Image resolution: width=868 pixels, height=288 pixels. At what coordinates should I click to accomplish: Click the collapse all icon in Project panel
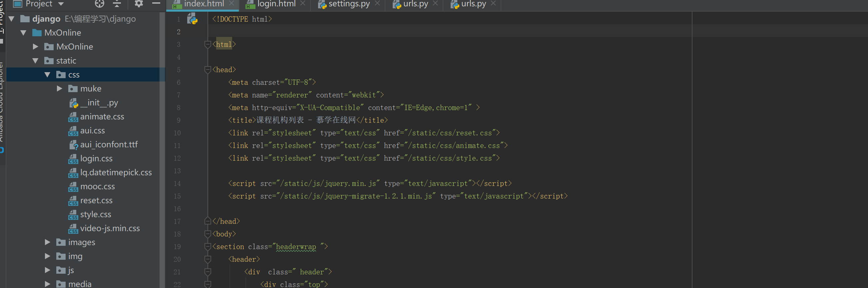[117, 4]
